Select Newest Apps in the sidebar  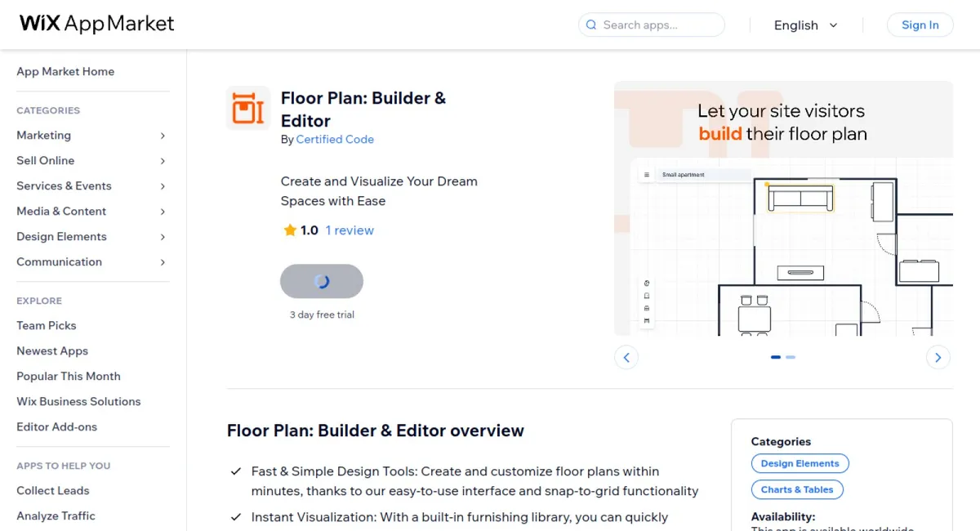(51, 350)
